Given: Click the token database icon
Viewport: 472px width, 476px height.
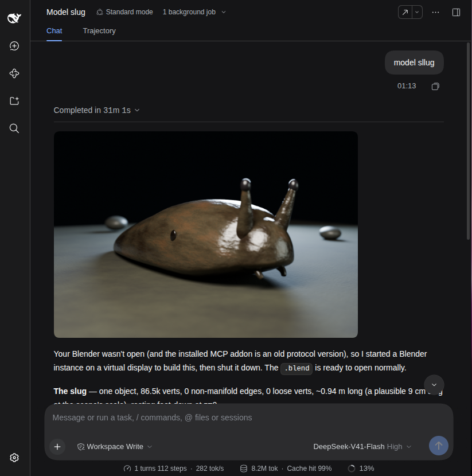Looking at the screenshot, I should 244,469.
